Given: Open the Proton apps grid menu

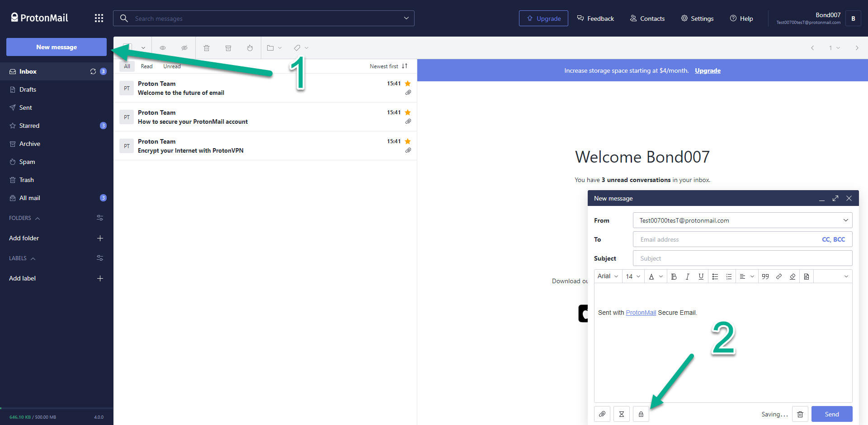Looking at the screenshot, I should (x=99, y=18).
